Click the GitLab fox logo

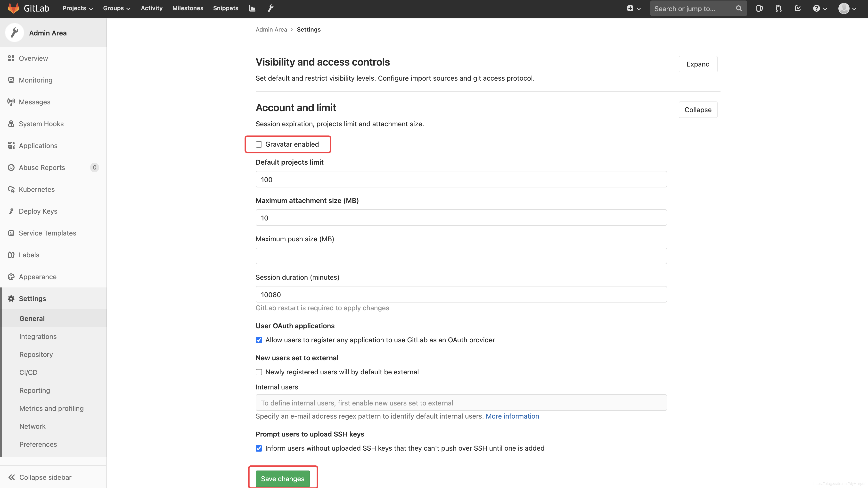point(14,8)
